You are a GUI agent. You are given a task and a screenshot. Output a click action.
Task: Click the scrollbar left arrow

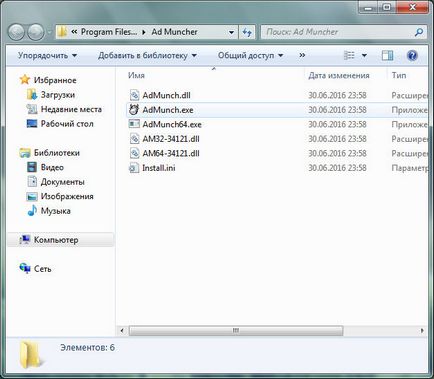pos(122,331)
